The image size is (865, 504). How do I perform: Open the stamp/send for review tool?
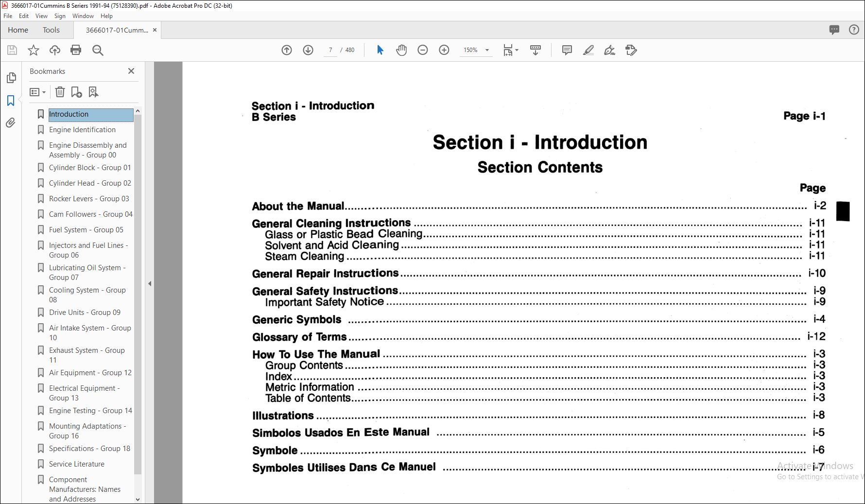pyautogui.click(x=631, y=50)
